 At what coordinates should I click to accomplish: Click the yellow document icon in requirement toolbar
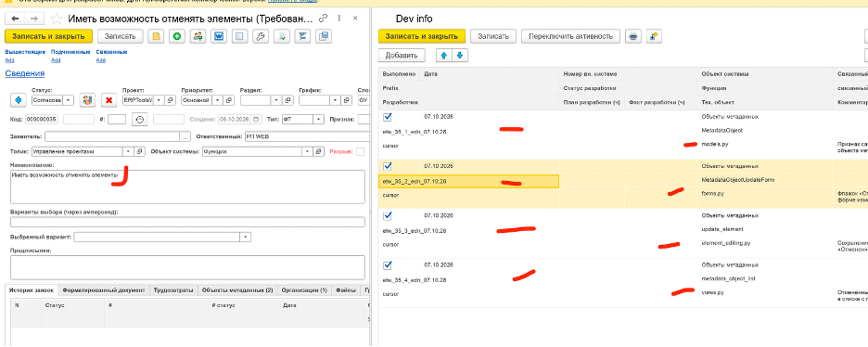tap(157, 36)
